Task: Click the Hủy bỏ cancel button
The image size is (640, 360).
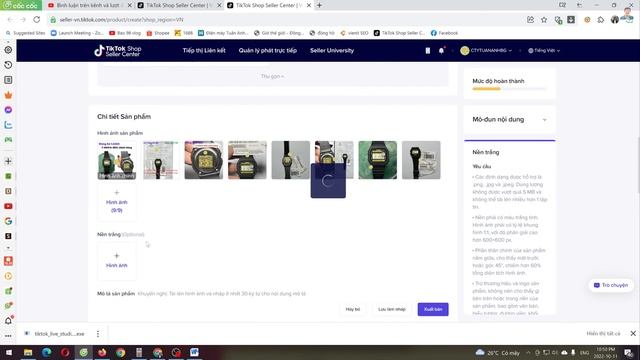Action: pyautogui.click(x=353, y=309)
